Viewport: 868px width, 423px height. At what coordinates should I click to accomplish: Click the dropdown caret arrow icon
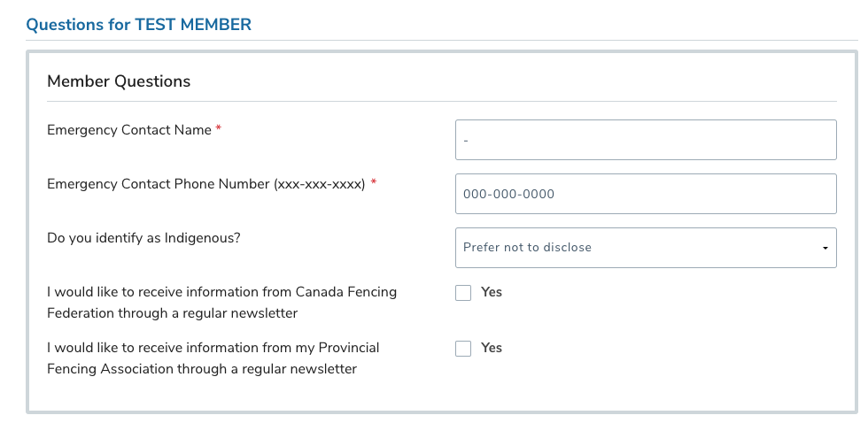pos(825,248)
